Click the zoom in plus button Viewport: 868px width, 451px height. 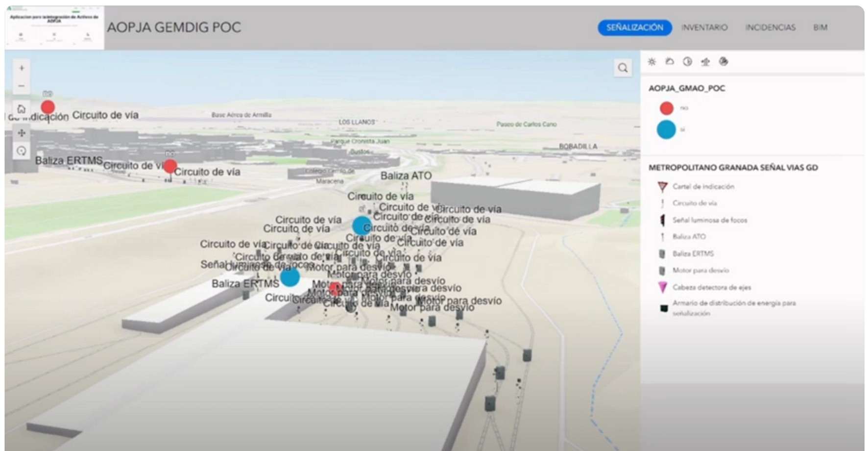tap(21, 67)
